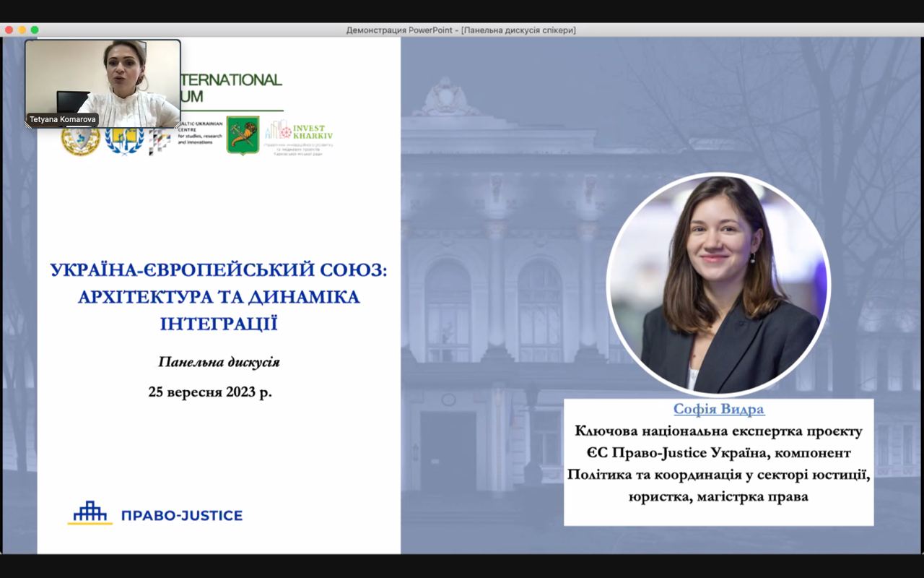Minimize the window with the yellow button
924x578 pixels.
tap(22, 30)
